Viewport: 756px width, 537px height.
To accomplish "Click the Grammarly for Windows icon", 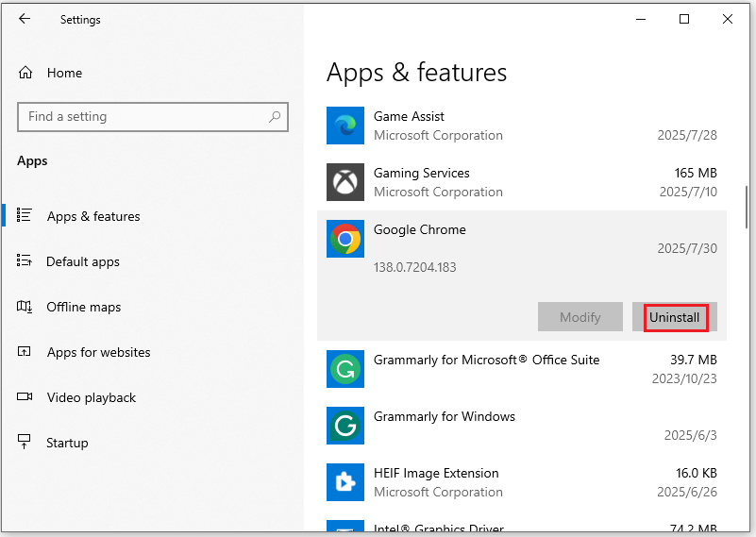I will pos(345,426).
